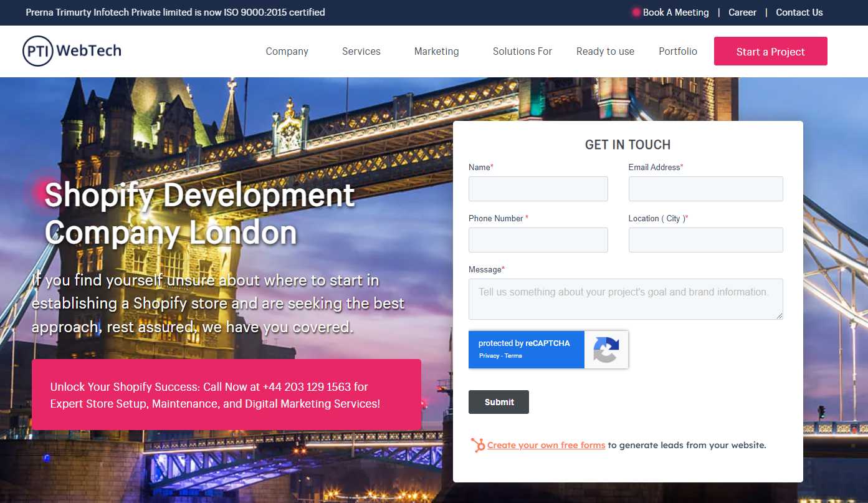Expand the Ready to use menu
The width and height of the screenshot is (868, 503).
605,52
